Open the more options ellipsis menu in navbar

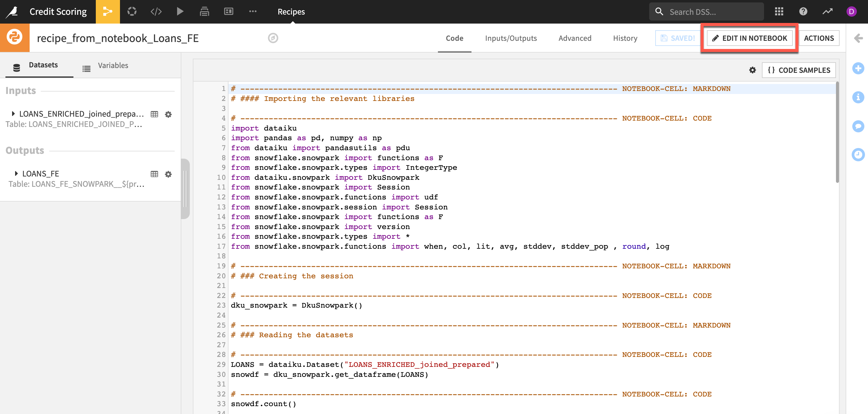253,11
